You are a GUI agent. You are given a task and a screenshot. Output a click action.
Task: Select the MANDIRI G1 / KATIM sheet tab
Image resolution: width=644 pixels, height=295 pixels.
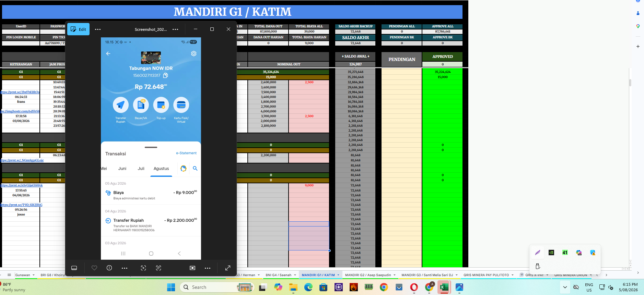pyautogui.click(x=318, y=275)
